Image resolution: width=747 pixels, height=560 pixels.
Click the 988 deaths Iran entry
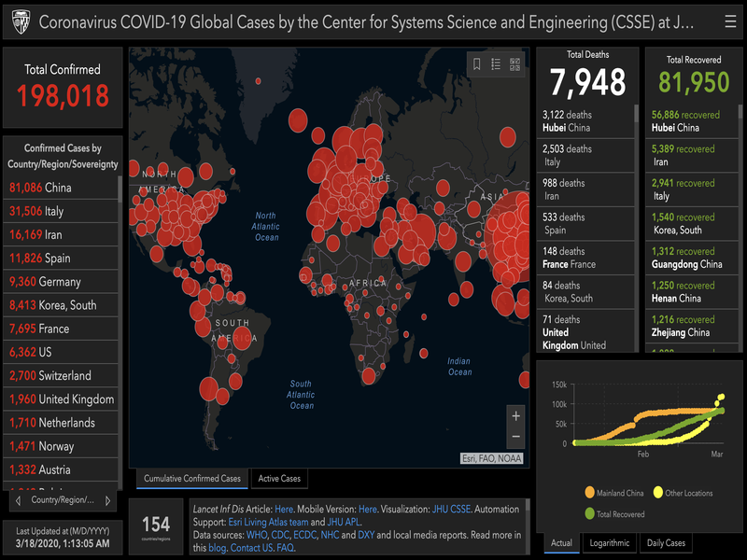tap(585, 189)
